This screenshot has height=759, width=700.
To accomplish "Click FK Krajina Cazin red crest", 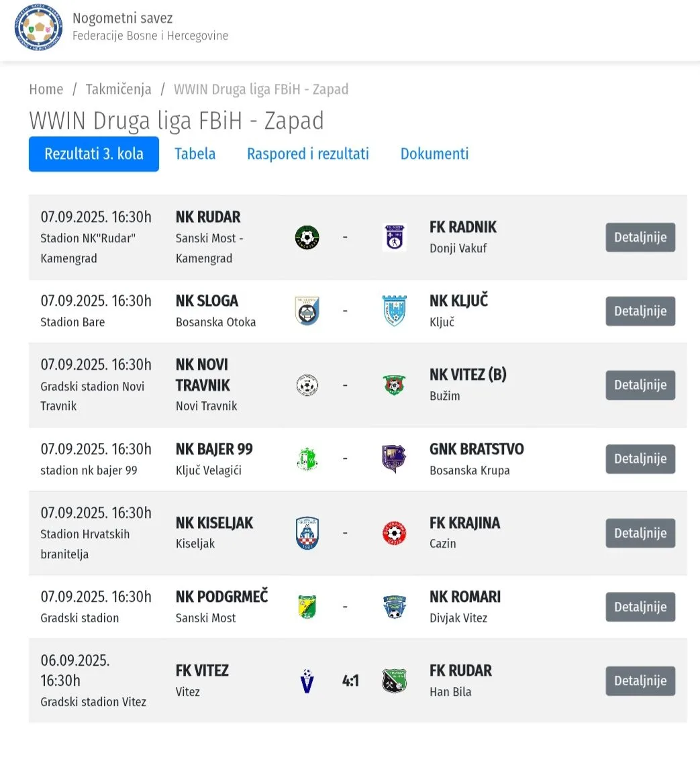I will point(394,533).
